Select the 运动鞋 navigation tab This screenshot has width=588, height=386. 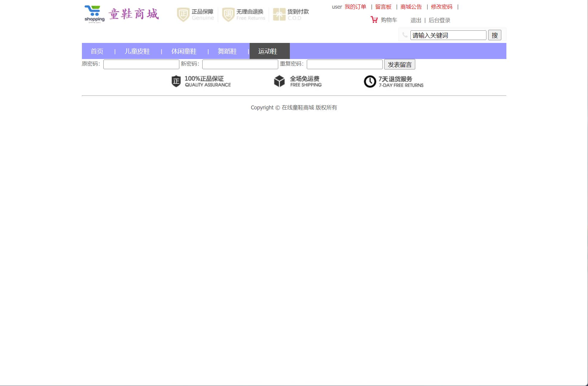268,51
